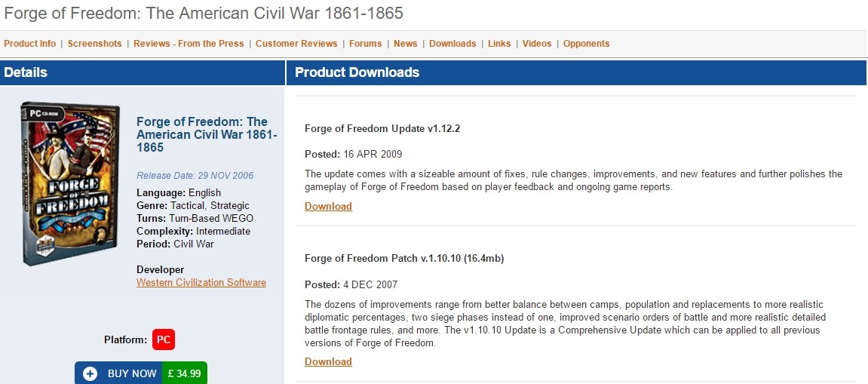Viewport: 868px width, 384px height.
Task: Click Forge of Freedom Update v1.12.2 heading
Action: (382, 128)
